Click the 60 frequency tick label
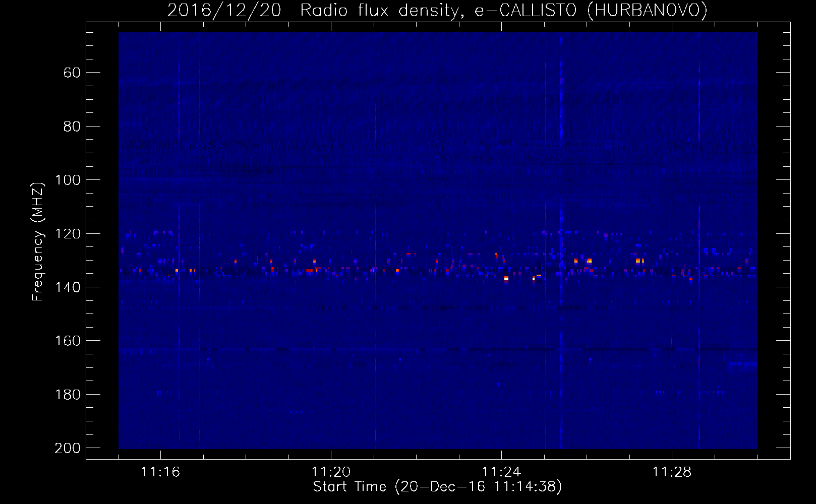 [72, 73]
